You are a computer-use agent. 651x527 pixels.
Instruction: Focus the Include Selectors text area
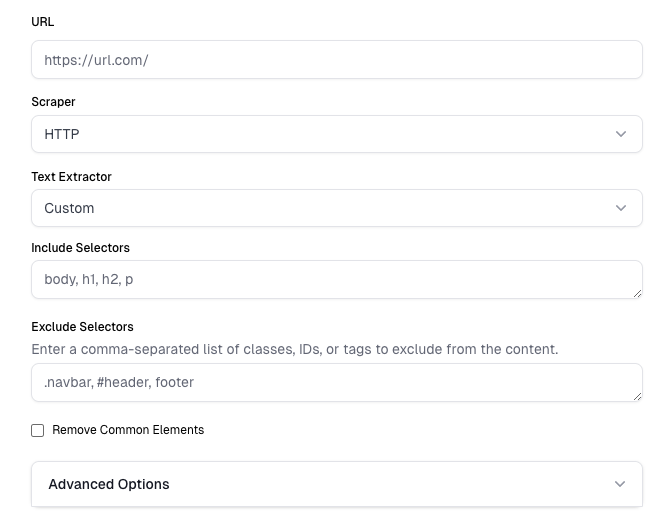pos(336,280)
